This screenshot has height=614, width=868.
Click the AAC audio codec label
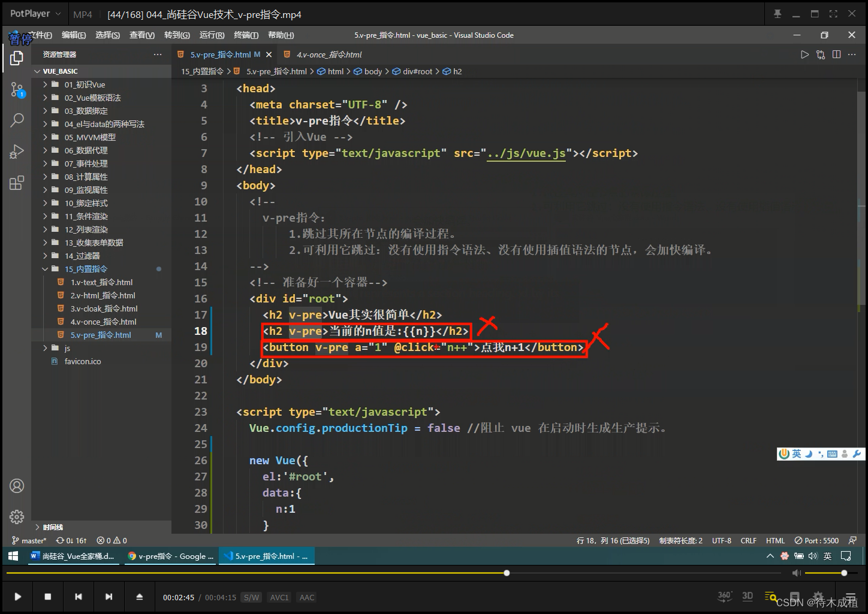pyautogui.click(x=307, y=597)
